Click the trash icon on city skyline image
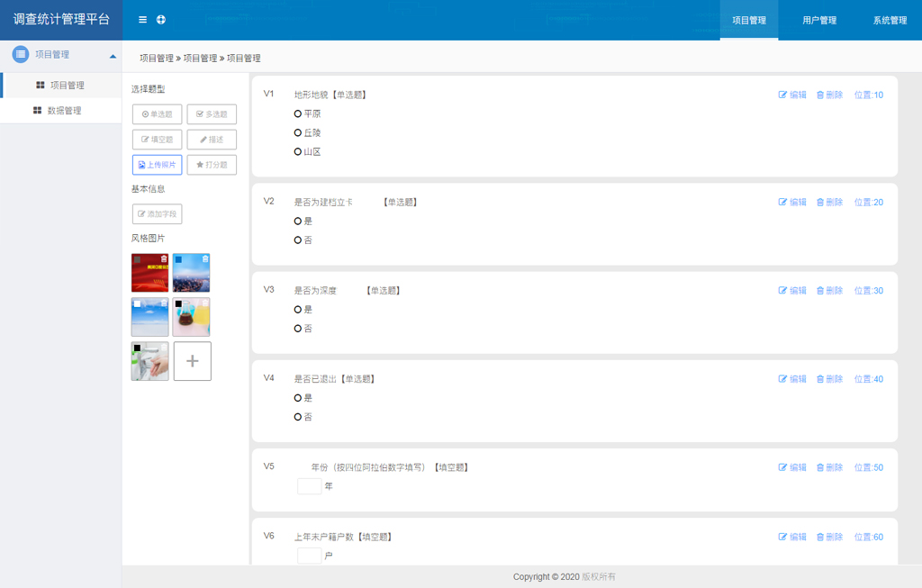The height and width of the screenshot is (588, 922). pos(205,259)
